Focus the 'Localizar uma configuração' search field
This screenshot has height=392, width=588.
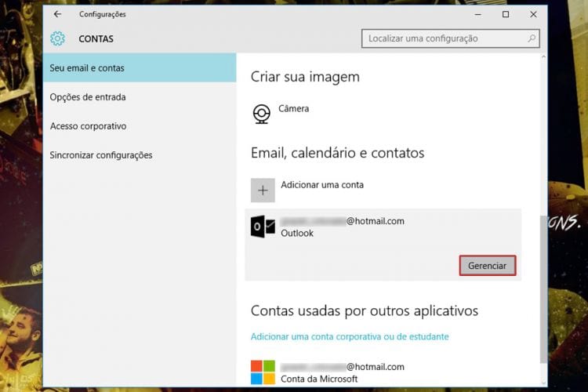tap(450, 38)
